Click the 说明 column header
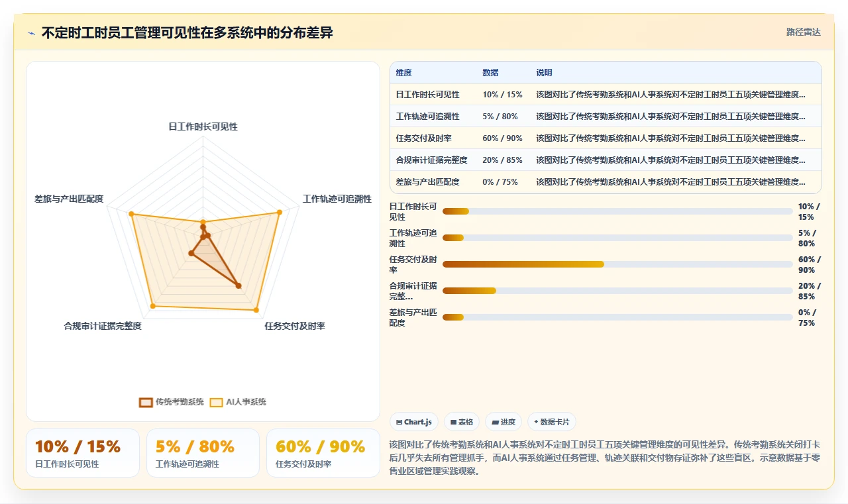The height and width of the screenshot is (504, 848). point(544,73)
